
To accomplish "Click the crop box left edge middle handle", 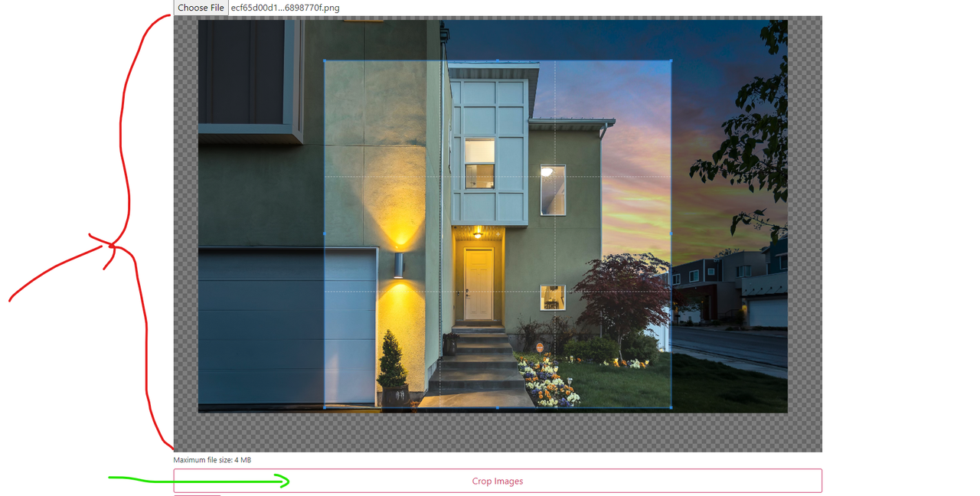I will tap(325, 234).
